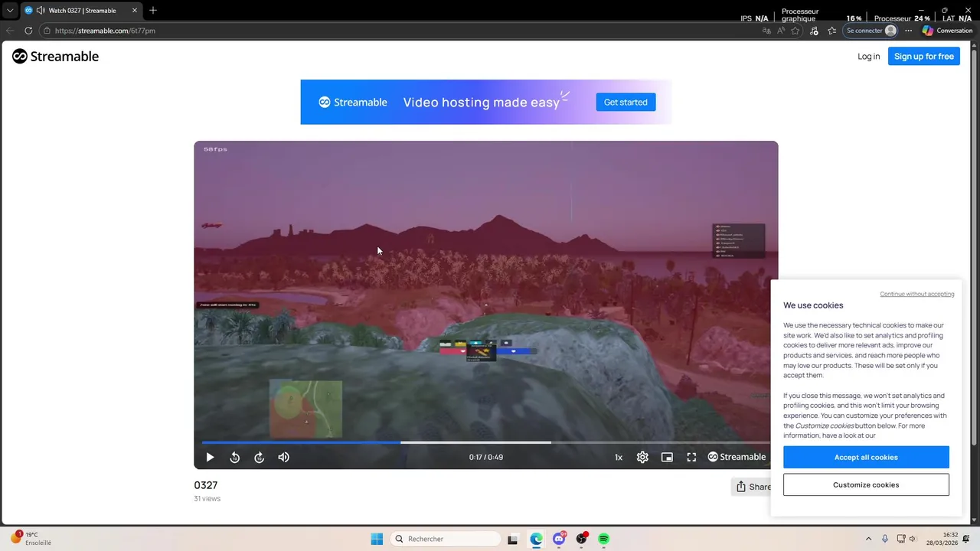980x551 pixels.
Task: Open Discord on taskbar
Action: [x=559, y=539]
